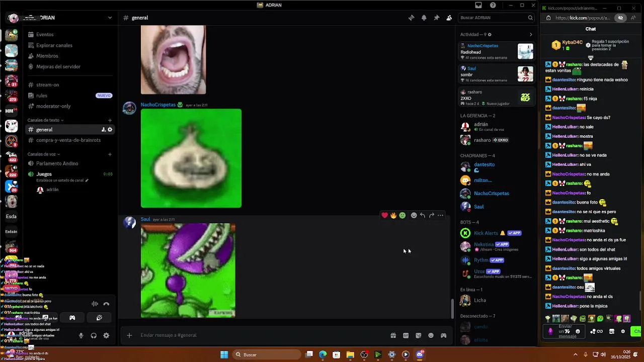Expand the Actividad panel arrow
Viewport: 644px width, 362px height.
tap(530, 35)
